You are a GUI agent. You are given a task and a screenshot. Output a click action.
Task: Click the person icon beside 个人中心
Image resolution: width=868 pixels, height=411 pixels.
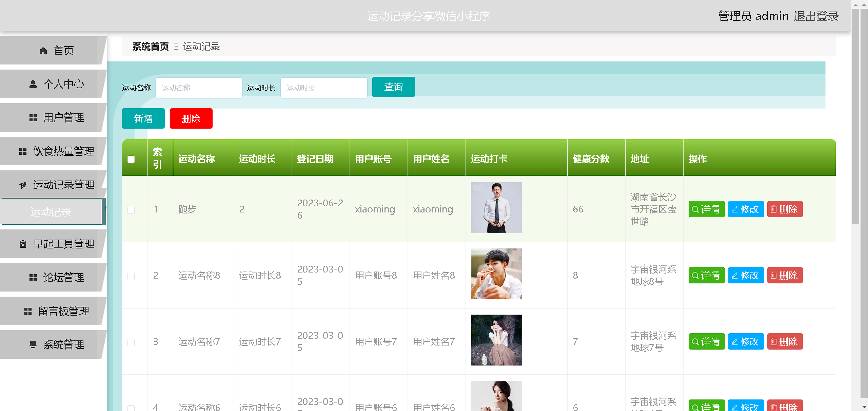[x=33, y=84]
